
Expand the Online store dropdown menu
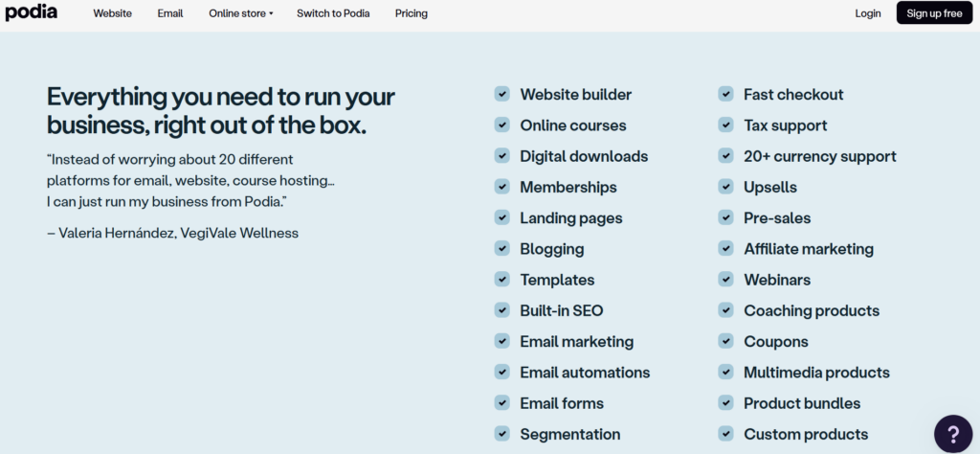coord(240,13)
